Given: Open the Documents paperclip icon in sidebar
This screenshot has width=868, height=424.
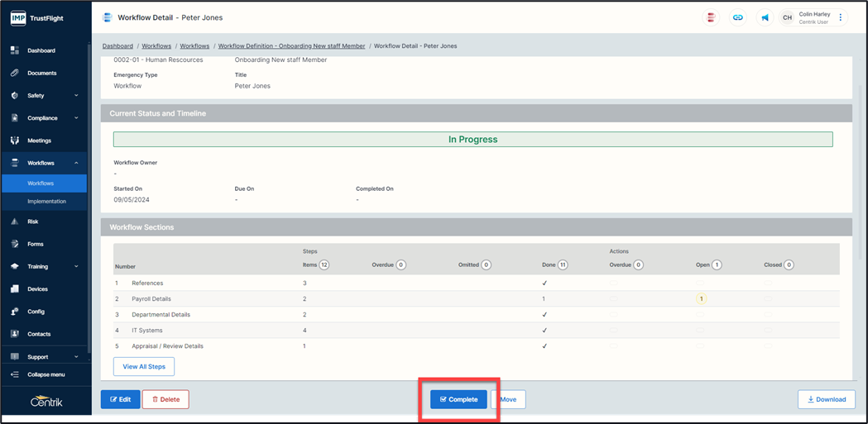Looking at the screenshot, I should 15,73.
